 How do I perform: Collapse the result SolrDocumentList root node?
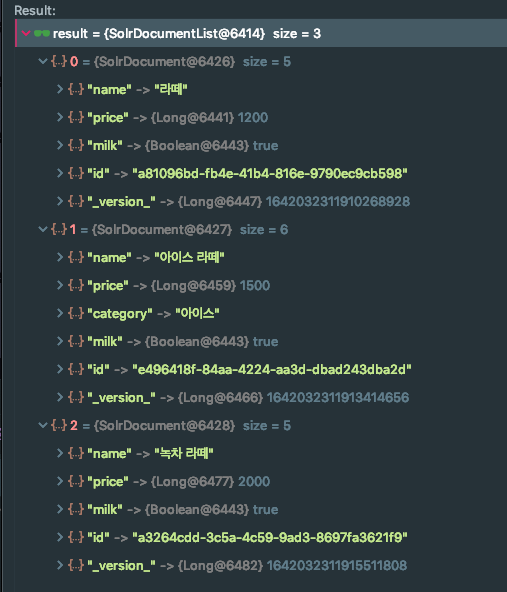click(26, 34)
